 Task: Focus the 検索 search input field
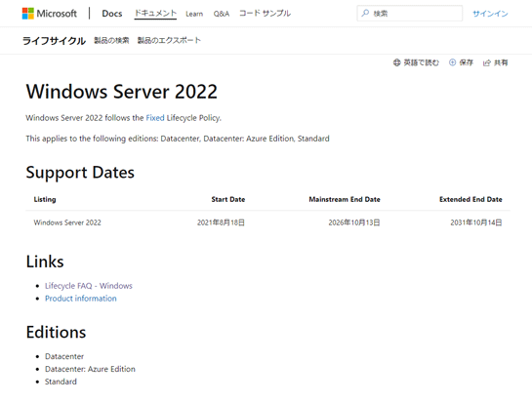point(410,14)
